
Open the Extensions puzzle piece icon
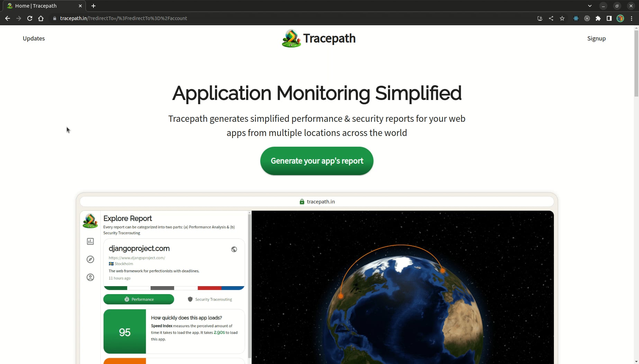(598, 18)
